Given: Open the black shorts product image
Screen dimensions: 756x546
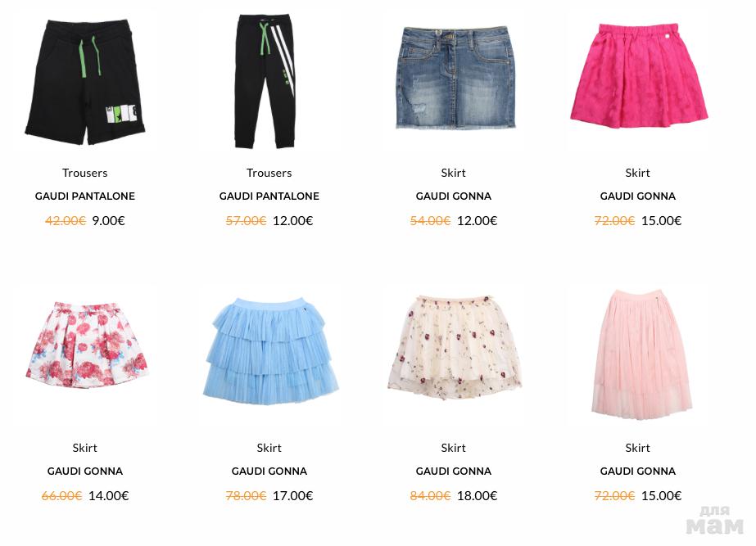Looking at the screenshot, I should pos(85,81).
